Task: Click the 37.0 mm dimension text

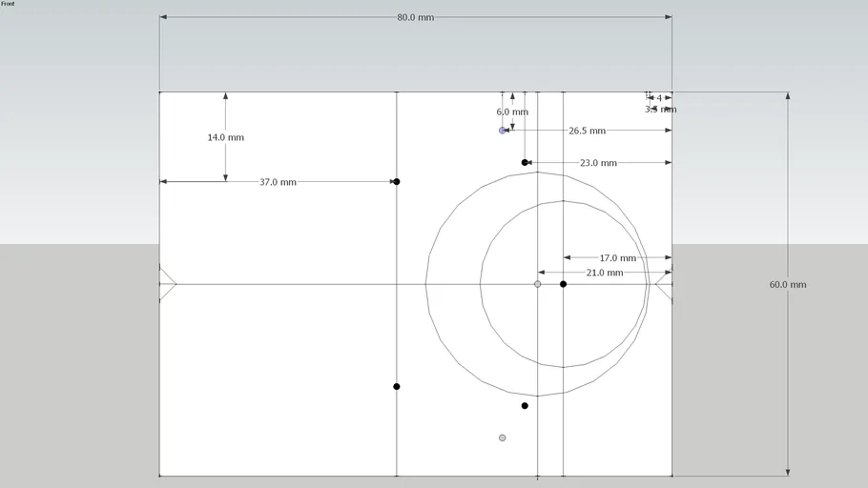Action: pyautogui.click(x=278, y=182)
